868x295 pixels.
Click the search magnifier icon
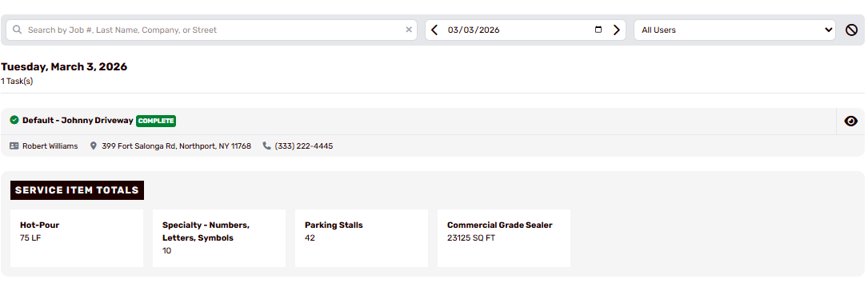pos(17,30)
